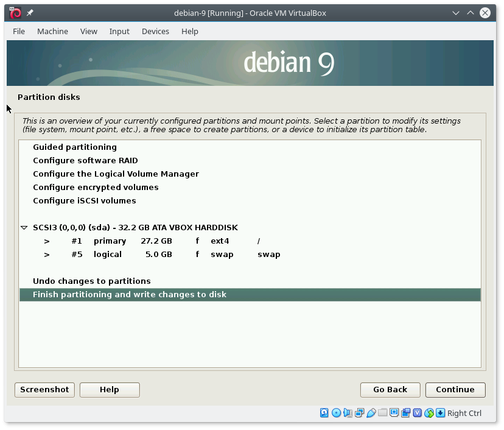Take a Screenshot with the installer button
Viewport: 504px width, 430px height.
(x=44, y=390)
